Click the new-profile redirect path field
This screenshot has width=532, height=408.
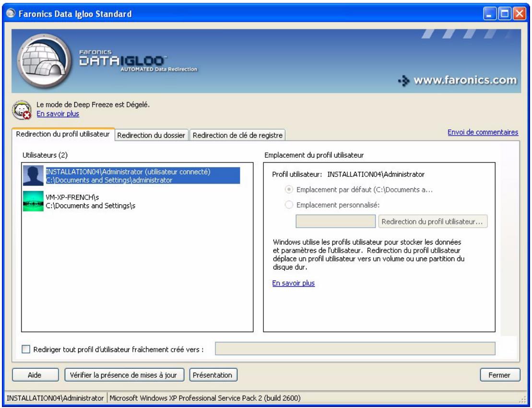pos(355,349)
